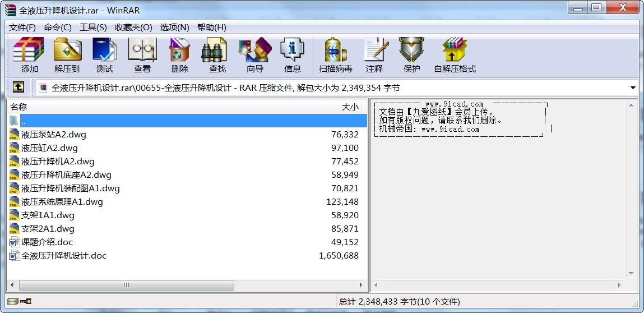This screenshot has height=313, width=644.
Task: Click the dwg icon of 液压缸A2.dwg
Action: point(15,148)
